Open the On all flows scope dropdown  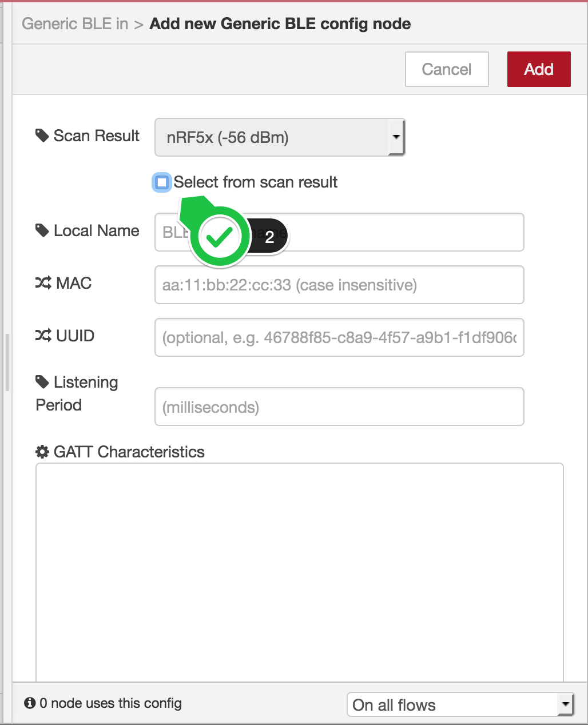(x=460, y=704)
